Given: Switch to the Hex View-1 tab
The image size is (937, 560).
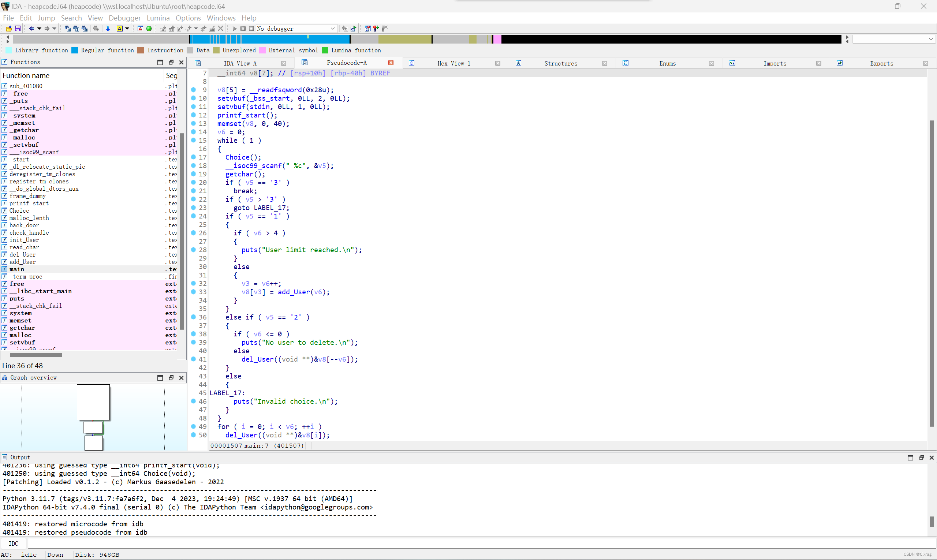Looking at the screenshot, I should [453, 63].
